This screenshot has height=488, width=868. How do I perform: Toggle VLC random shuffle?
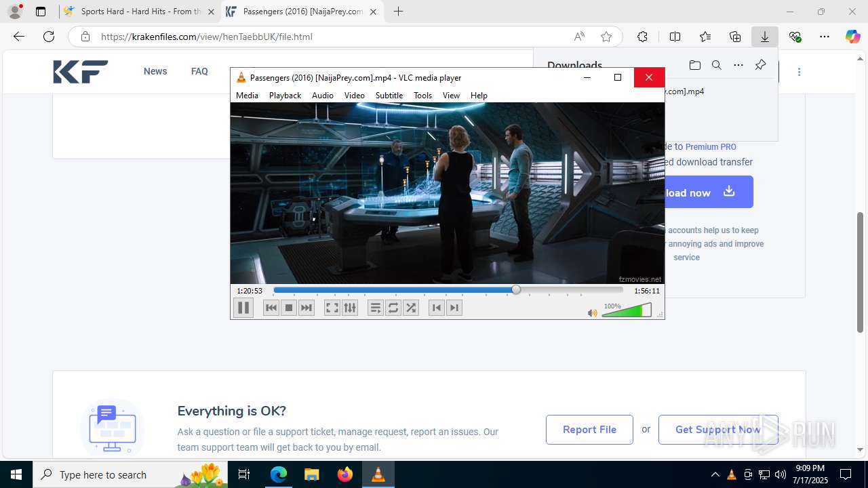tap(411, 308)
